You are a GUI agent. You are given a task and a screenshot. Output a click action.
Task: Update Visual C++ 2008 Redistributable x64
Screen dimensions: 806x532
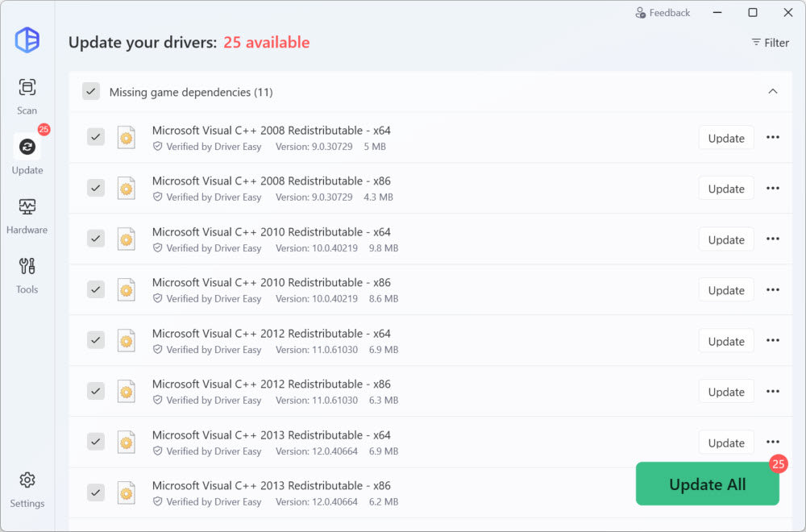725,138
